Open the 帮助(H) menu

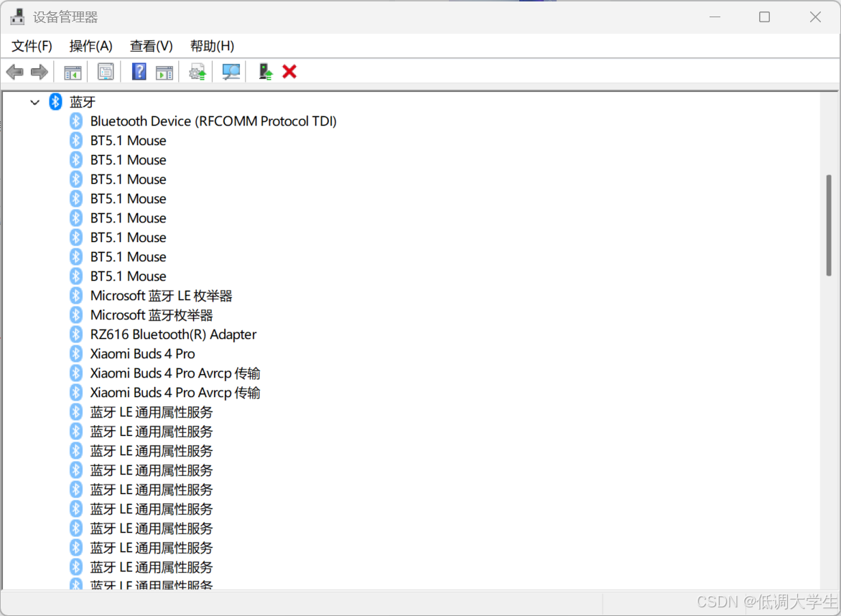tap(212, 46)
